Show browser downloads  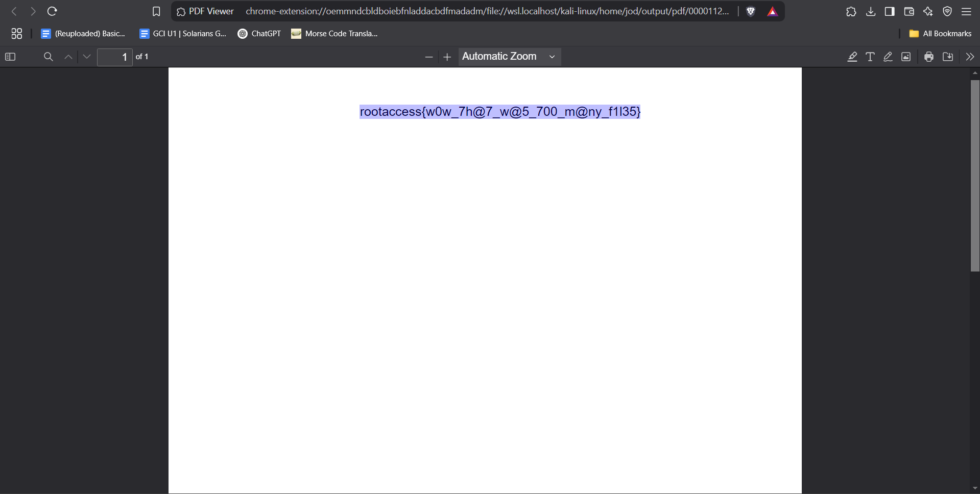coord(871,11)
